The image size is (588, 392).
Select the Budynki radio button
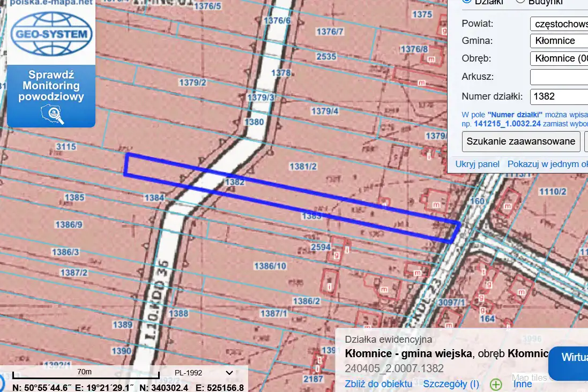(520, 1)
